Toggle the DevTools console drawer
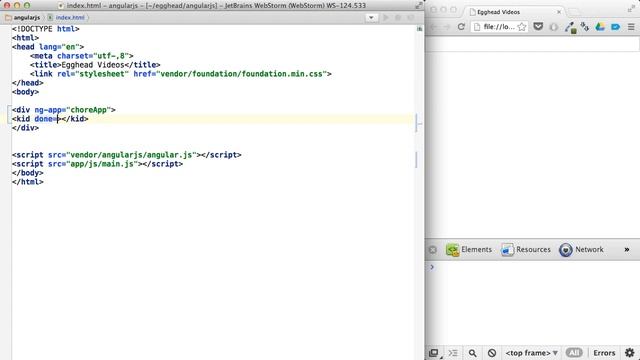Viewport: 640px width, 360px height. 453,353
